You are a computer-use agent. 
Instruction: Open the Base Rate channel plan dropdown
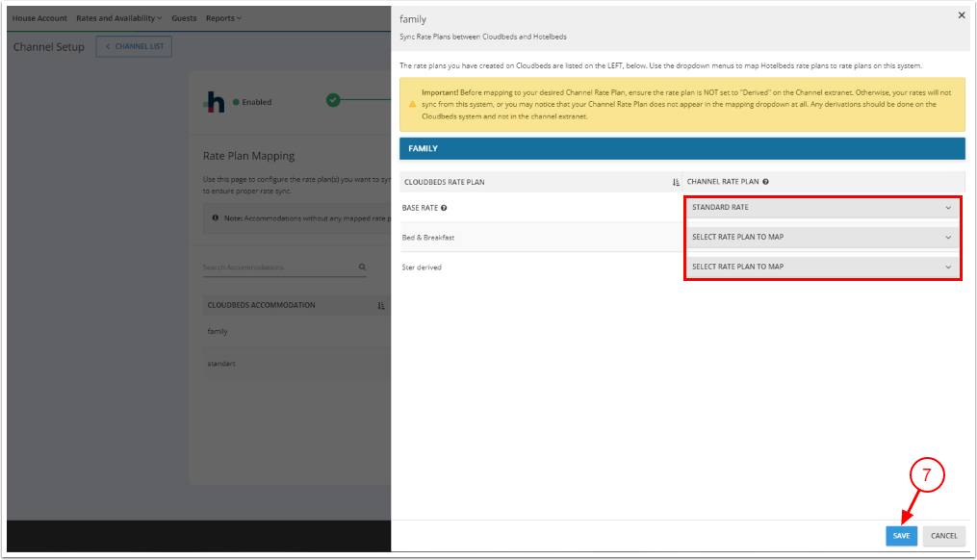tap(822, 208)
